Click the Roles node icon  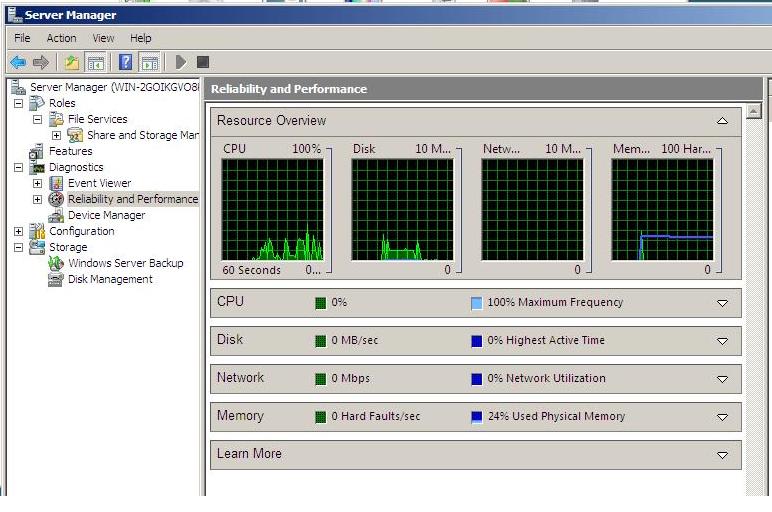click(x=37, y=103)
